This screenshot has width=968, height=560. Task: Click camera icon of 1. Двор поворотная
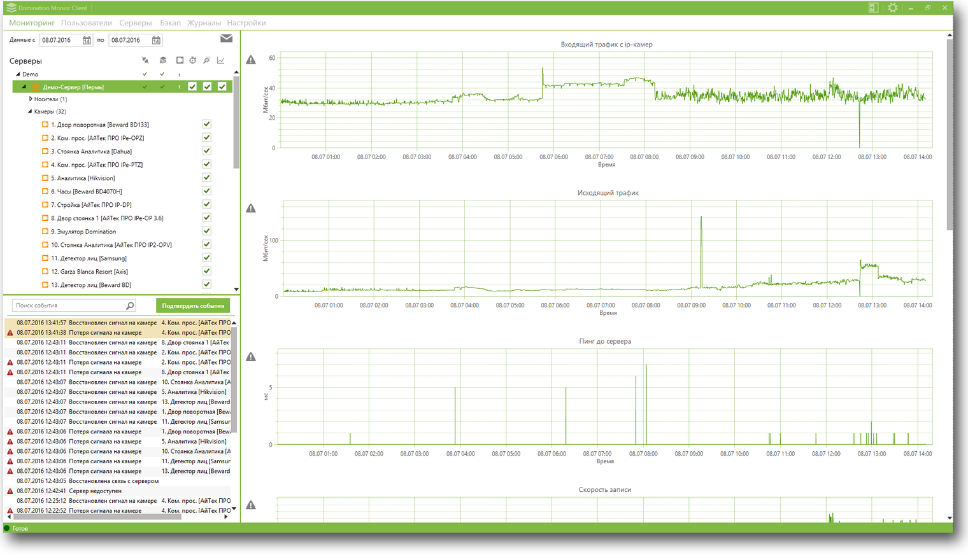pyautogui.click(x=45, y=125)
